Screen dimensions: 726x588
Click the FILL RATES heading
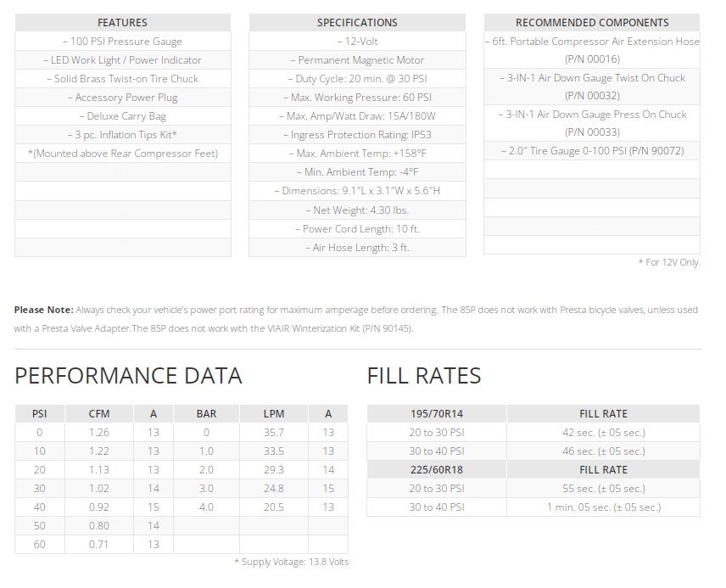(424, 376)
